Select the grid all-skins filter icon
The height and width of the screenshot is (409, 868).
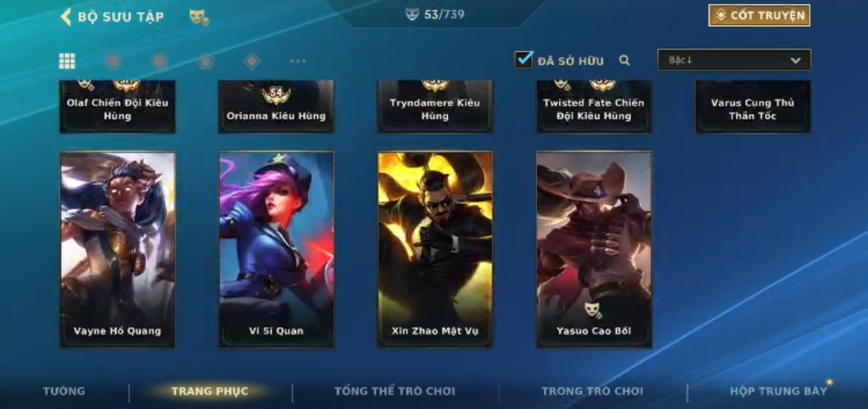click(67, 61)
